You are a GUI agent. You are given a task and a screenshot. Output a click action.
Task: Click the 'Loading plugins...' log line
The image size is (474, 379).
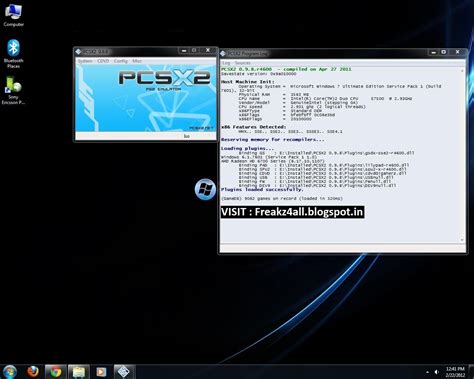247,148
